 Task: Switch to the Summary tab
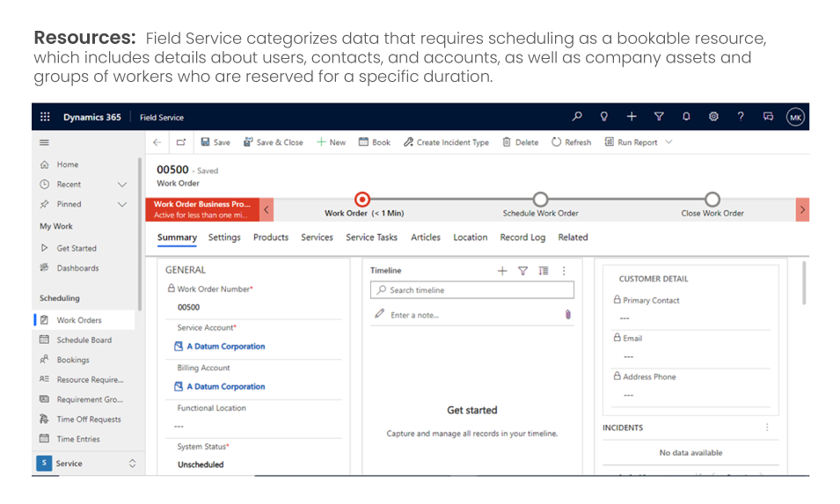coord(177,237)
